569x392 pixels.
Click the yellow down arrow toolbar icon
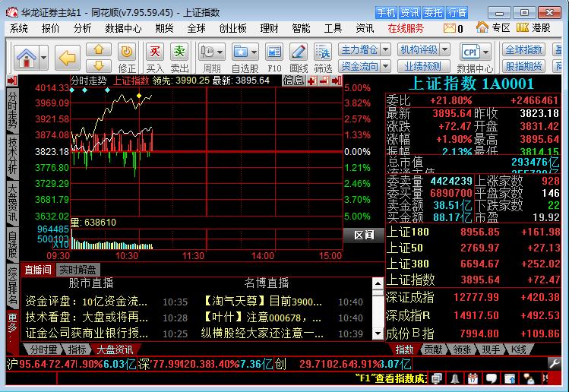98,65
